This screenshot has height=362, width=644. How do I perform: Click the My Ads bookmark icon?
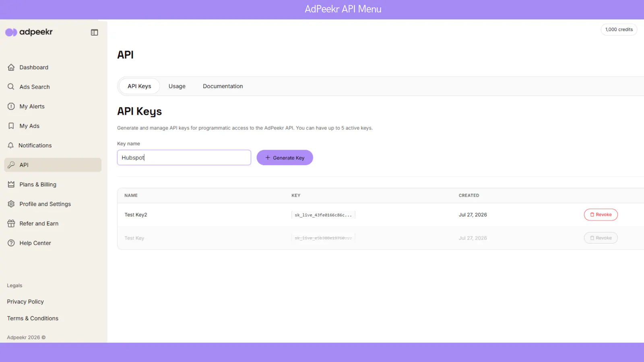(x=11, y=126)
